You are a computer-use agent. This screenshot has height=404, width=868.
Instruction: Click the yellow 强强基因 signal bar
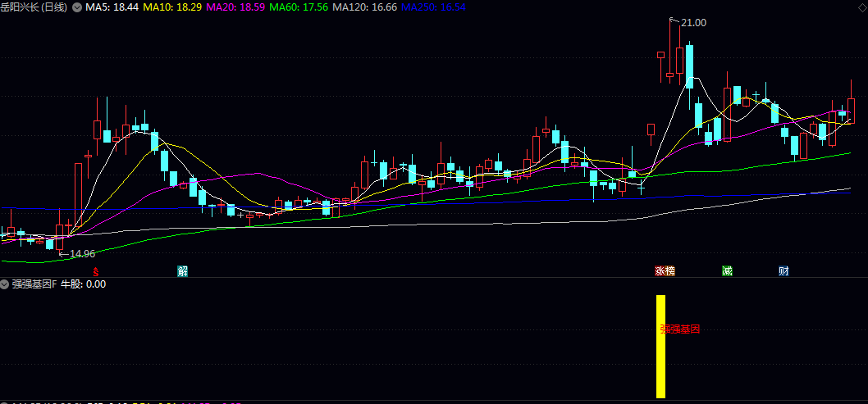pyautogui.click(x=660, y=347)
